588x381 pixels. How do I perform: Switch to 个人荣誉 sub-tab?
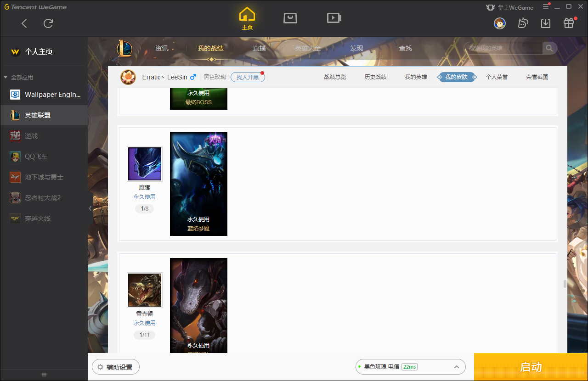coord(497,77)
